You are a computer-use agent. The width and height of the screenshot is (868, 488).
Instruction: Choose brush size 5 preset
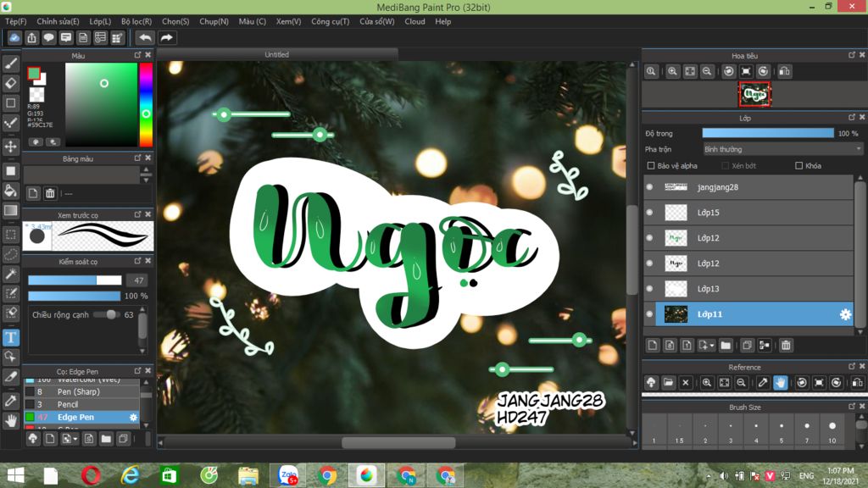pyautogui.click(x=781, y=431)
